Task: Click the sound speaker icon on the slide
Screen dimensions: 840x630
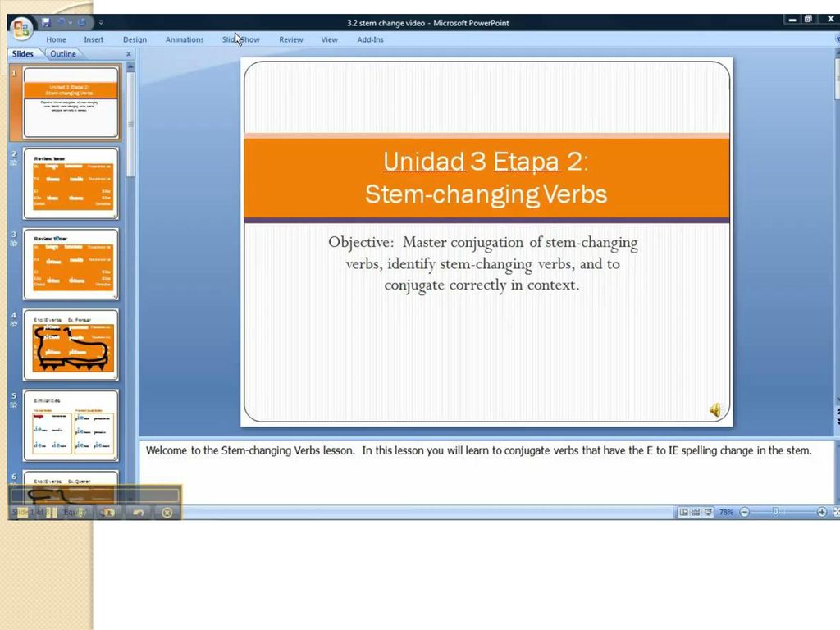Action: 715,410
